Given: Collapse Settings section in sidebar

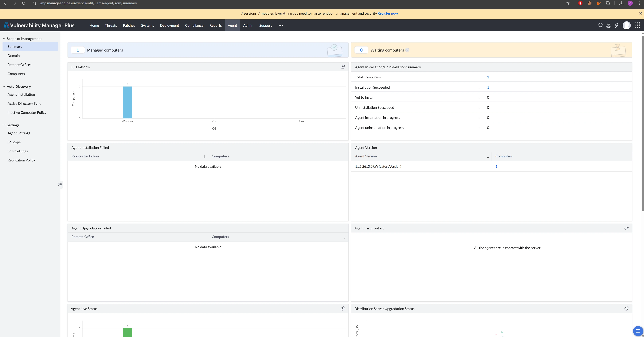Looking at the screenshot, I should [x=4, y=125].
